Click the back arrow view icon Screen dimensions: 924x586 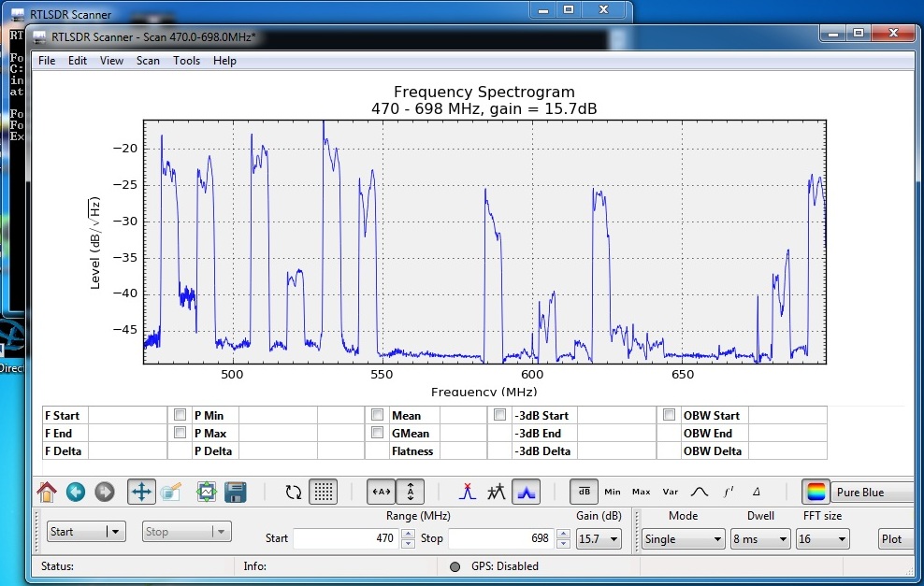coord(75,492)
